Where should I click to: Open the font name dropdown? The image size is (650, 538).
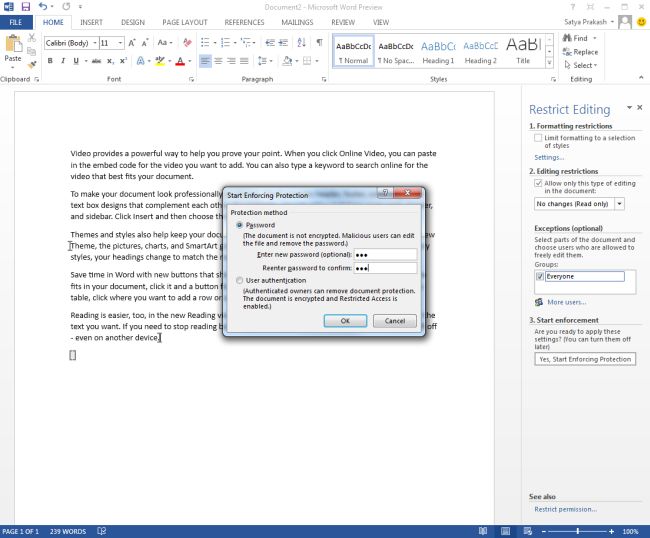[x=95, y=43]
